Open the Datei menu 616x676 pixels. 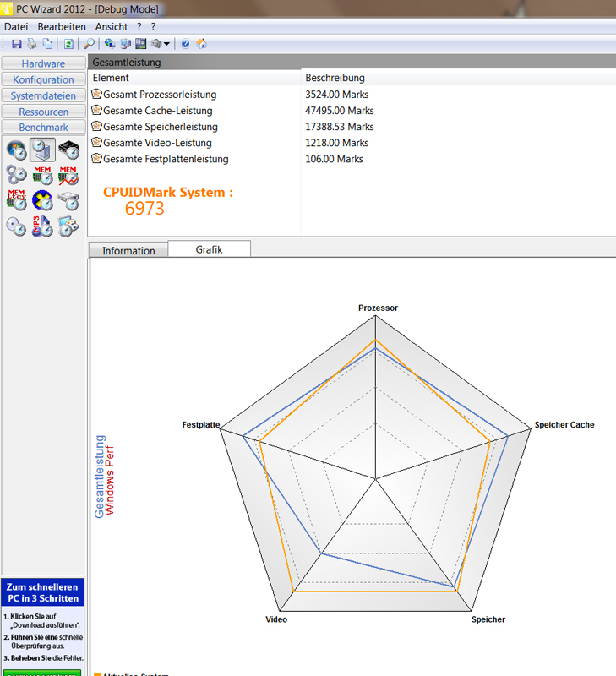point(16,27)
